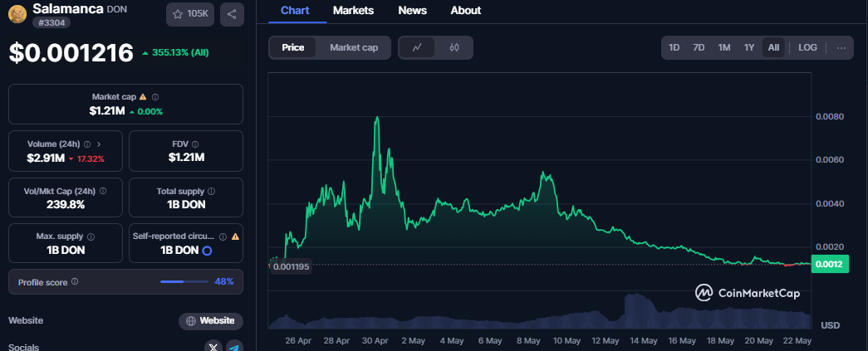Image resolution: width=868 pixels, height=351 pixels.
Task: Click the 0.001195 baseline price label
Action: pyautogui.click(x=291, y=267)
